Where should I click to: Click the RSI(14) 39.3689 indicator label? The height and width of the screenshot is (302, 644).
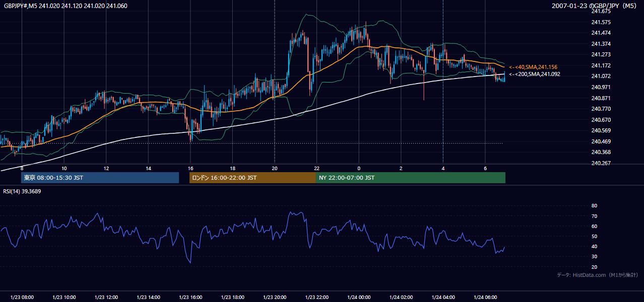pyautogui.click(x=22, y=191)
